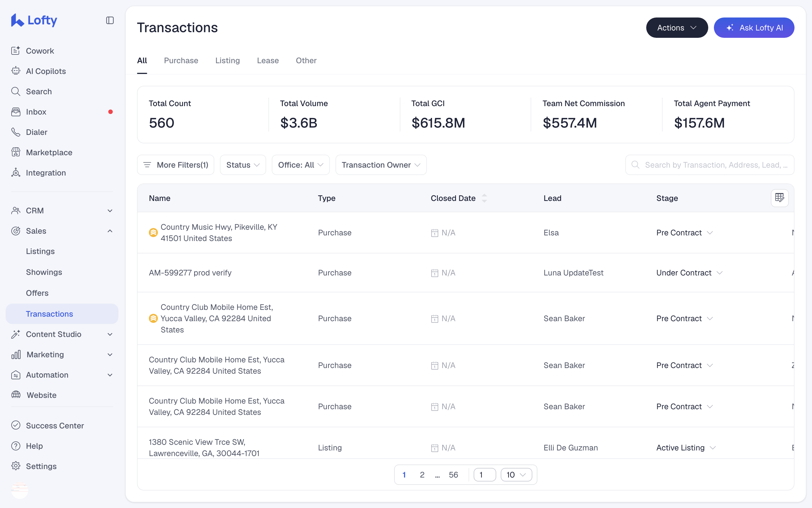
Task: Switch to the All tab
Action: click(x=142, y=60)
